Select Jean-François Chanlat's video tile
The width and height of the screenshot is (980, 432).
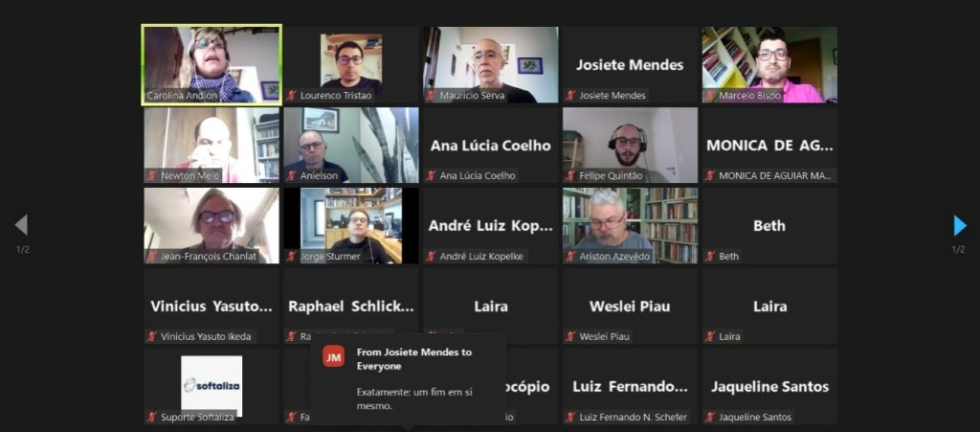212,226
